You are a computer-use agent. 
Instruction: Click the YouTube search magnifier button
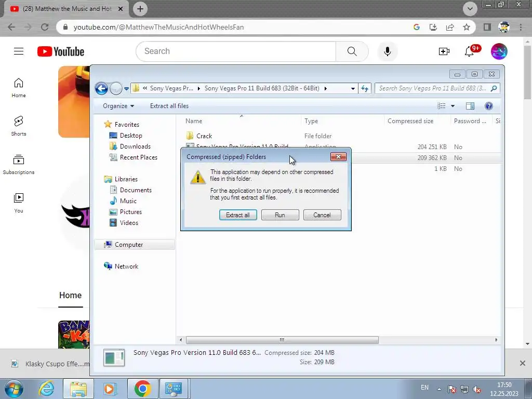coord(352,51)
